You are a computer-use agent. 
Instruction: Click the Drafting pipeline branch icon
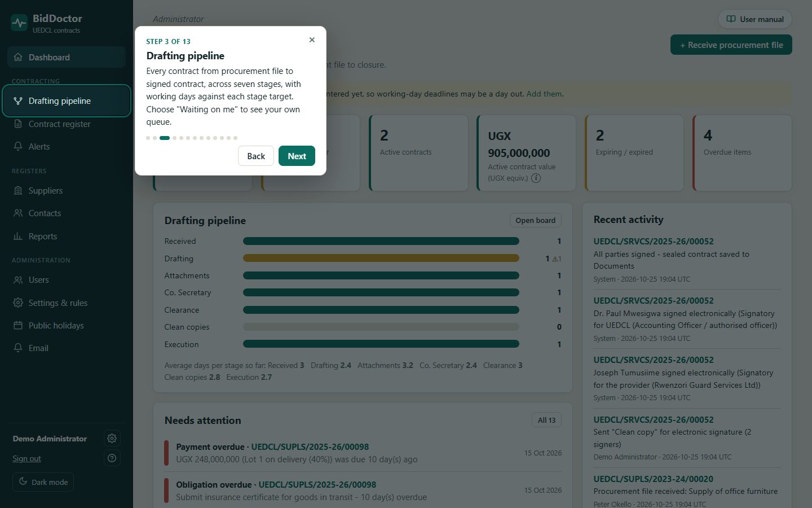click(x=18, y=100)
